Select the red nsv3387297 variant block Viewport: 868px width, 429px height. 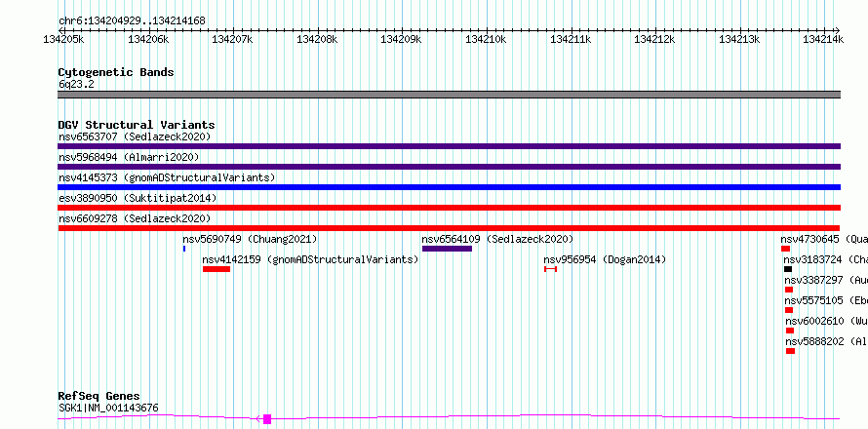(789, 290)
